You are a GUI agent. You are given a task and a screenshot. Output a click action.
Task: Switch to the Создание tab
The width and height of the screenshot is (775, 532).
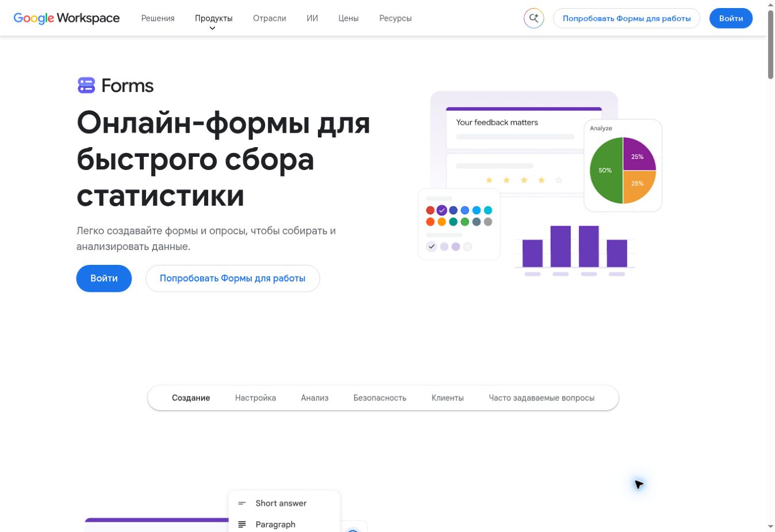pyautogui.click(x=191, y=398)
